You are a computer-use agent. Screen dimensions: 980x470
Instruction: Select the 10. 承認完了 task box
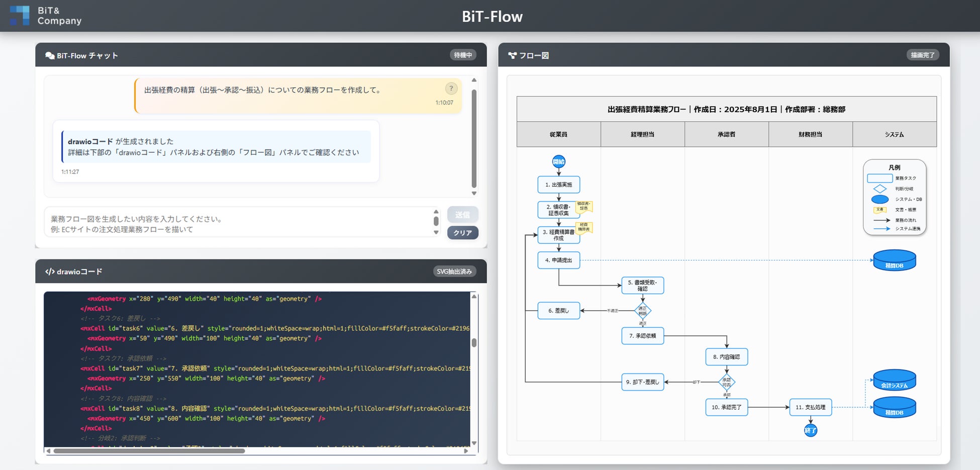[726, 407]
